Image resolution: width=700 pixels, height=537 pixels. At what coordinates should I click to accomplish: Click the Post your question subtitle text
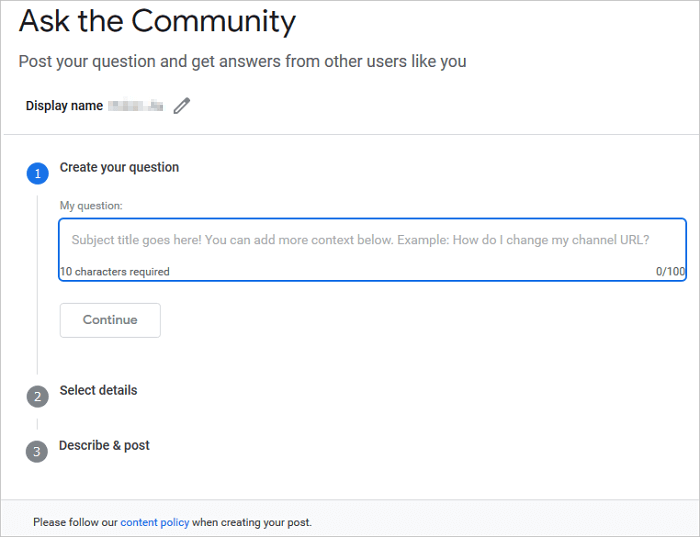click(x=242, y=62)
